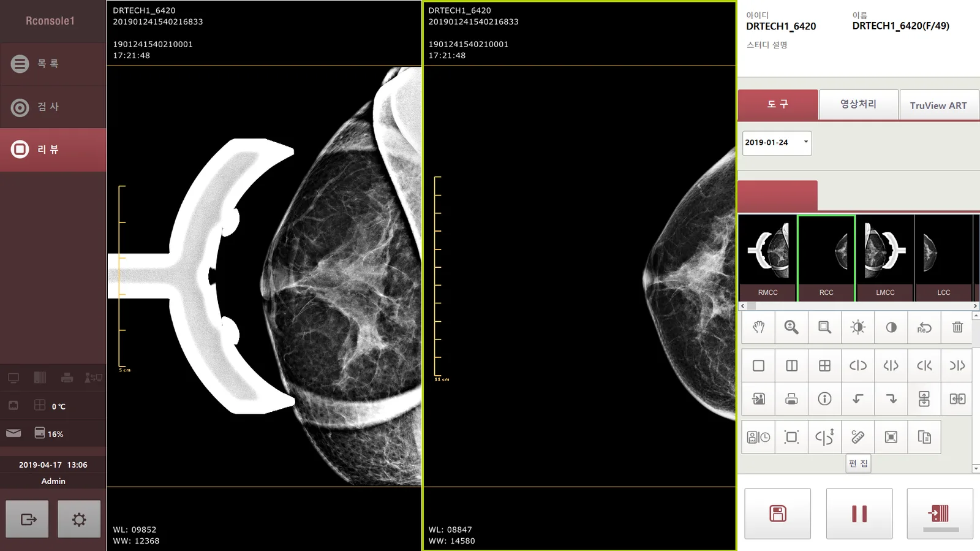Adjust brightness with the sun icon tool
The height and width of the screenshot is (551, 980).
(858, 327)
